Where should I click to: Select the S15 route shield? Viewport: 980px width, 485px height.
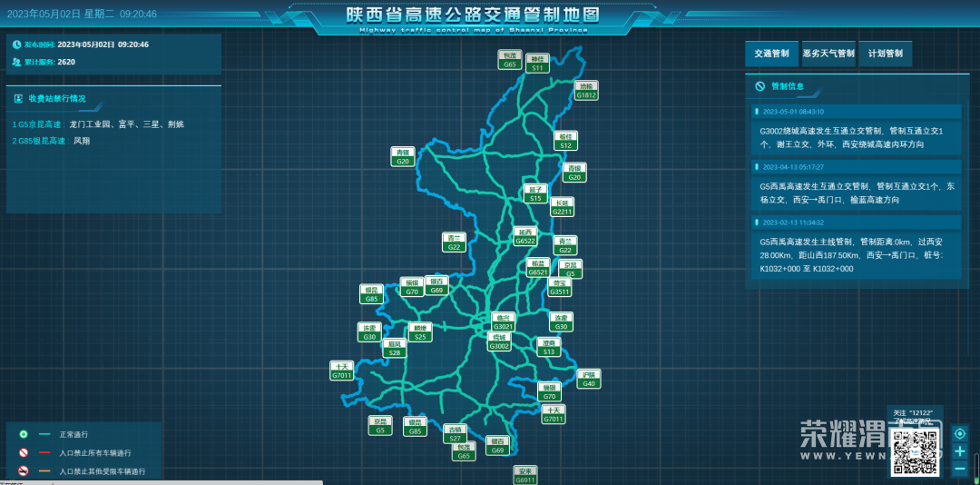click(x=535, y=193)
